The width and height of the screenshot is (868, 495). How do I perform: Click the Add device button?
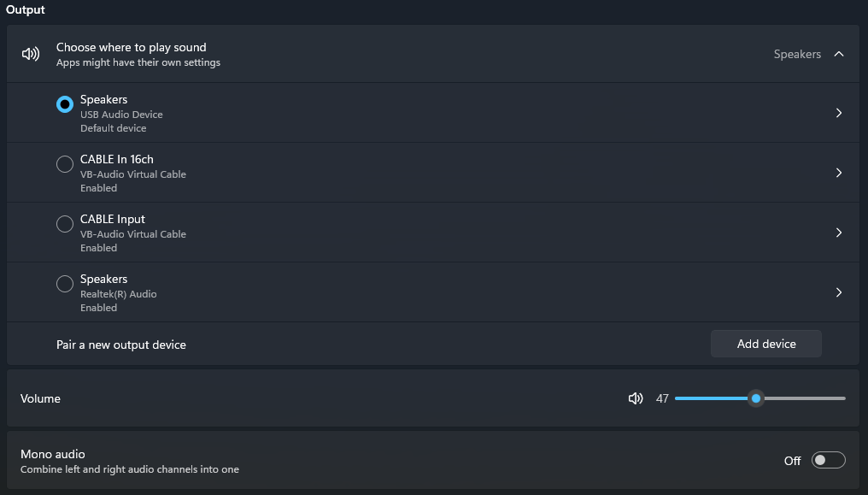766,344
